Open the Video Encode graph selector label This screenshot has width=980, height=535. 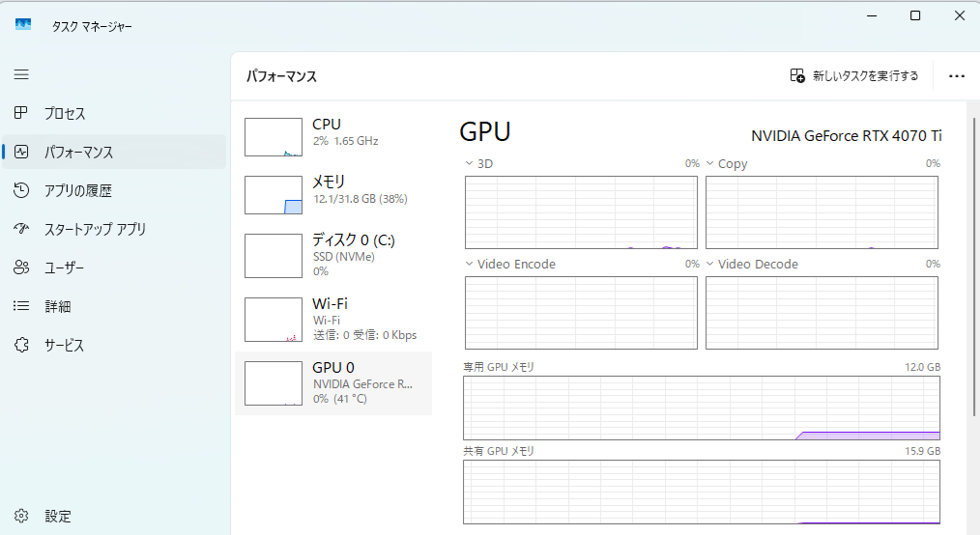tap(516, 264)
